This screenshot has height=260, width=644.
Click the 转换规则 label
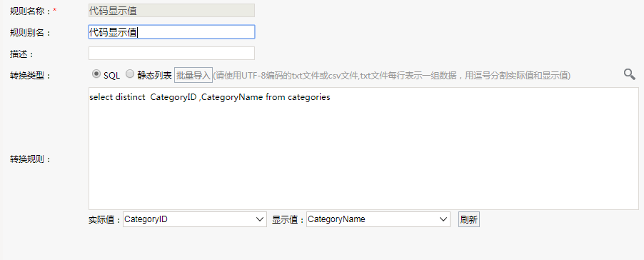coord(31,159)
